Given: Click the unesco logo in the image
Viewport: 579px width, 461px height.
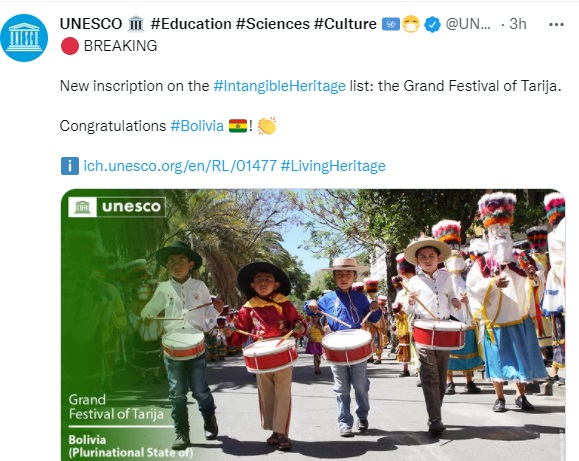Looking at the screenshot, I should tap(117, 207).
